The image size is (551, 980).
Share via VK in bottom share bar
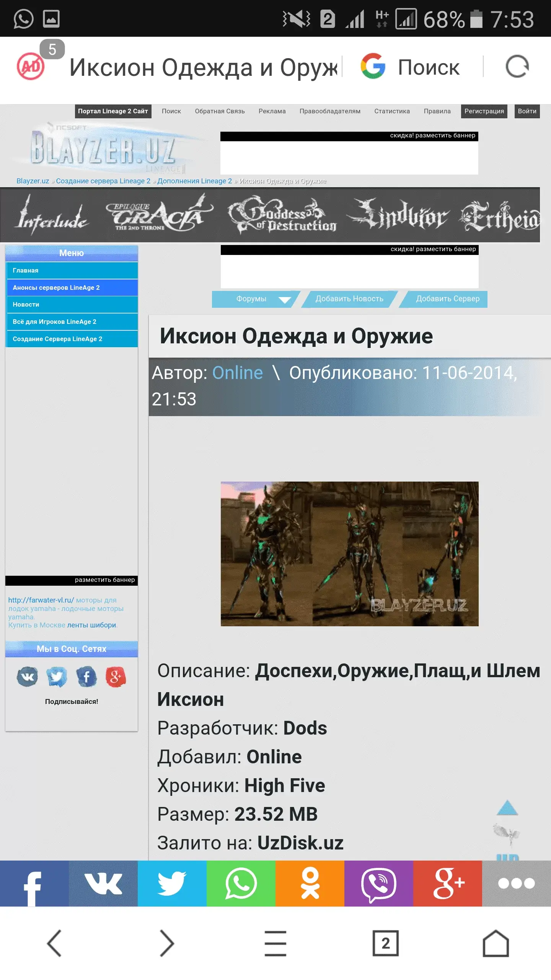103,884
